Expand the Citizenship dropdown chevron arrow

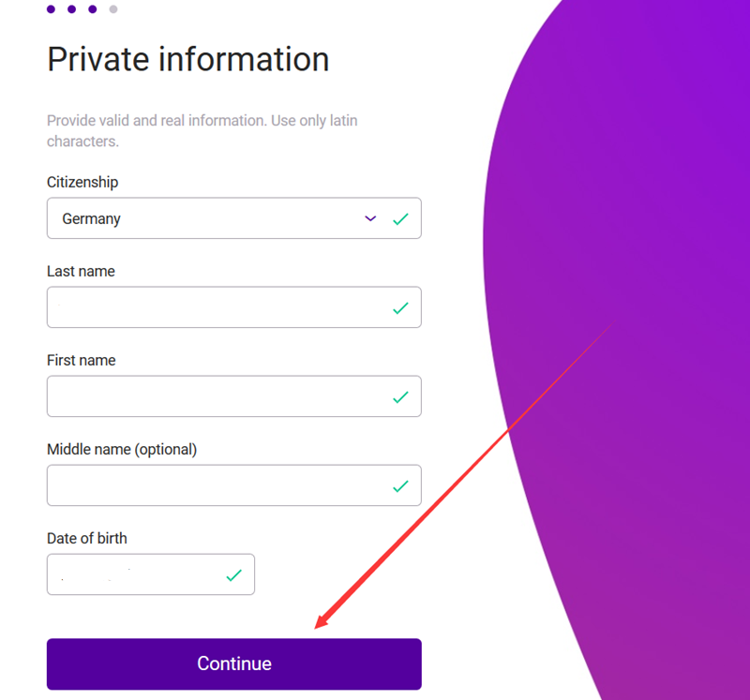click(x=370, y=218)
